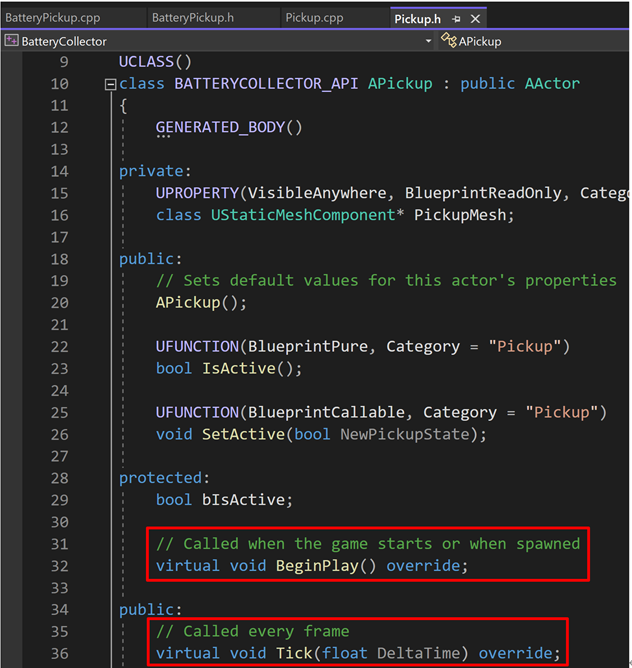The image size is (632, 668).
Task: Click the GENERATED_BODY() macro
Action: tap(229, 128)
